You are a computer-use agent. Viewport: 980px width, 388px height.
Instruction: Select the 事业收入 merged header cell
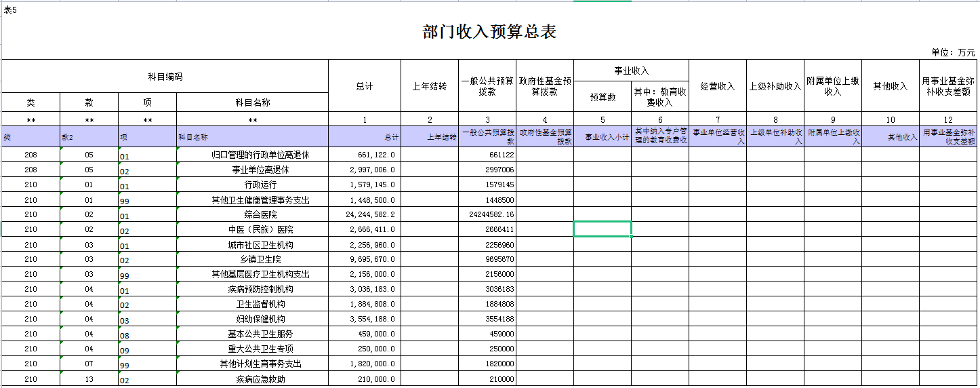pos(631,71)
